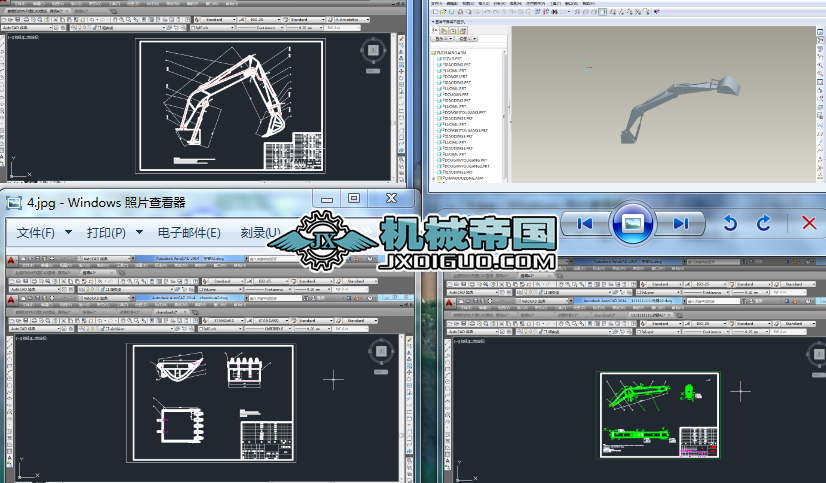
Task: Click the title block in top-left AutoCAD drawing
Action: (x=292, y=151)
